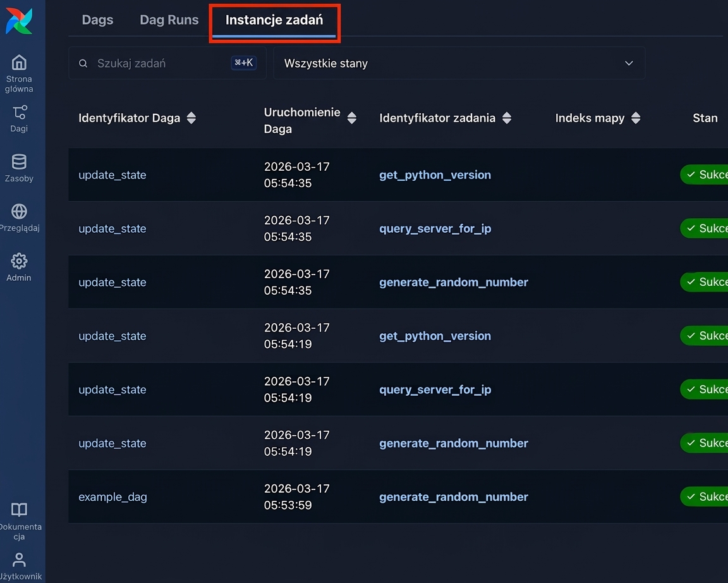Go to Strona główna home icon
The image size is (728, 583).
(19, 63)
